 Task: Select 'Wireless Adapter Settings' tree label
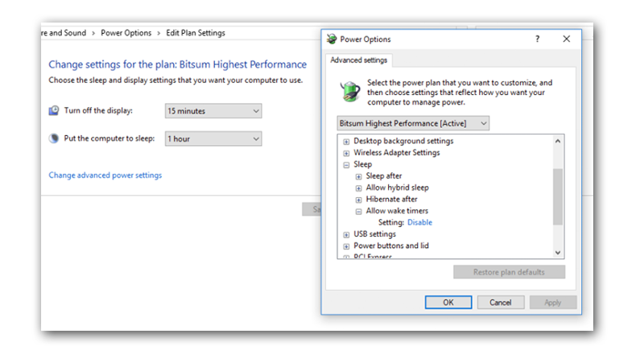[396, 152]
